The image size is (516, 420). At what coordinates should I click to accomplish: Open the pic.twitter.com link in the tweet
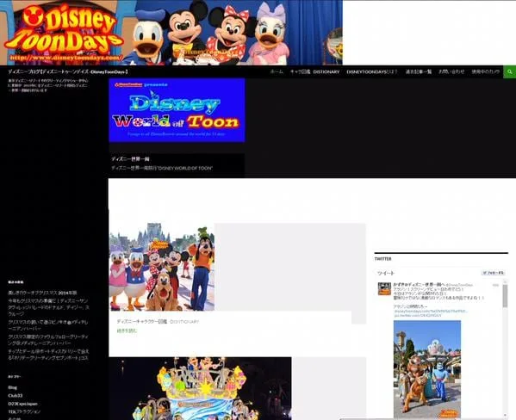(x=418, y=315)
